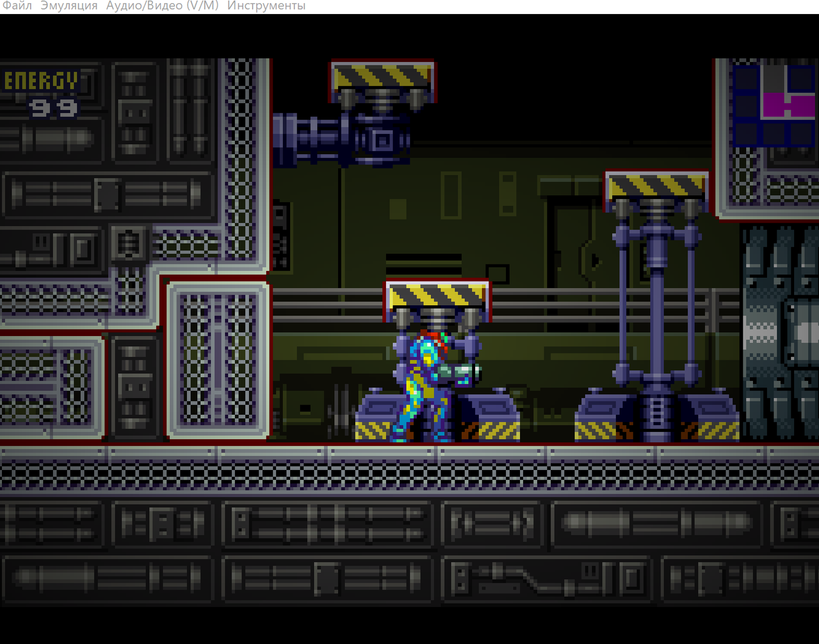Open the Аудио/Видео (V/M) menu
This screenshot has width=819, height=644.
tap(163, 6)
